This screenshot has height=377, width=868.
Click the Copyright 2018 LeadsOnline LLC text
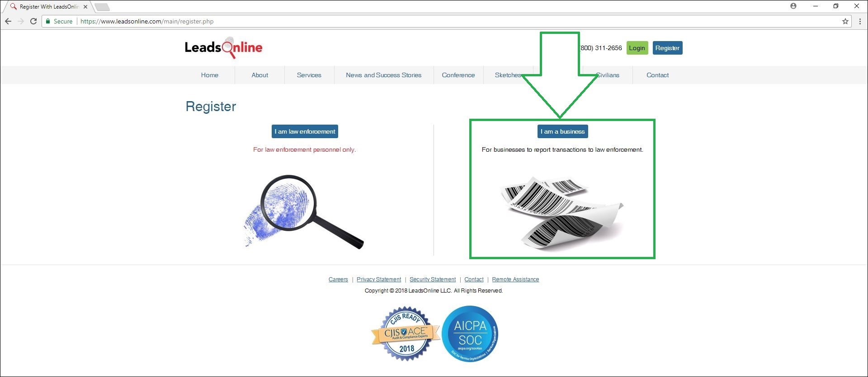click(x=434, y=291)
